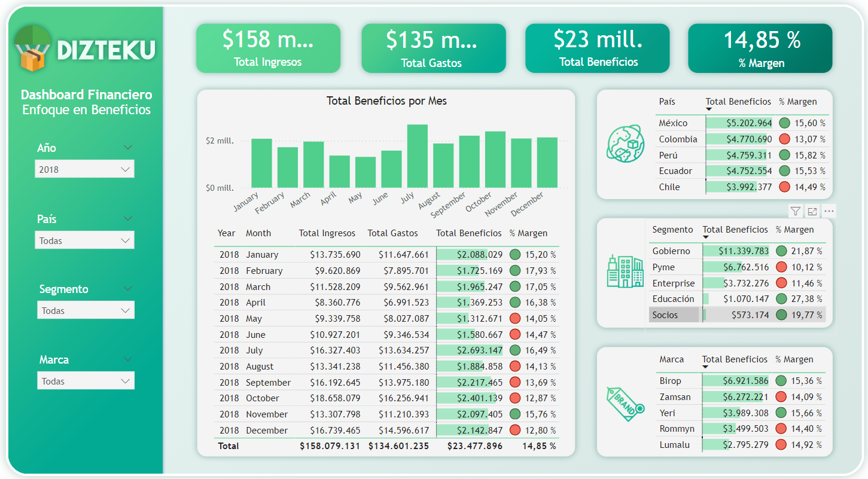This screenshot has height=479, width=868.
Task: Click the Month column header
Action: click(258, 233)
